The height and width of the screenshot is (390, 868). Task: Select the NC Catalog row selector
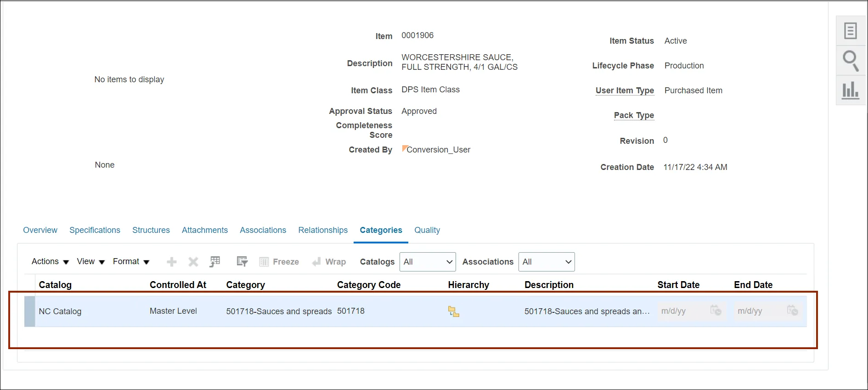pos(30,311)
